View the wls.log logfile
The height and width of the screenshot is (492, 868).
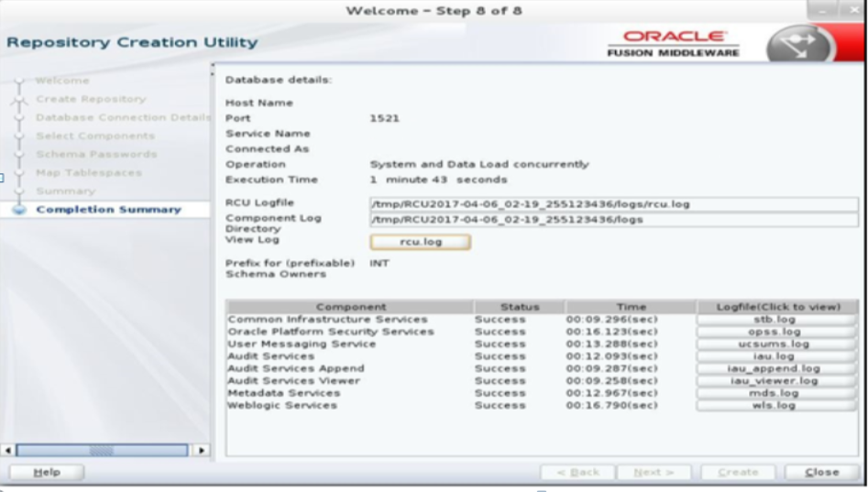pos(775,405)
